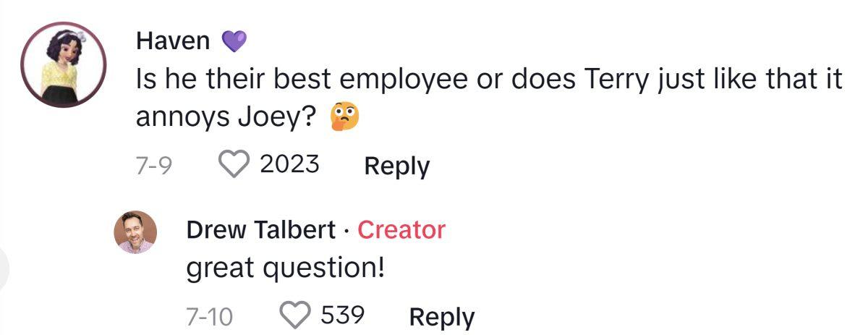The width and height of the screenshot is (868, 335).
Task: Open Drew Talbert's profile via username
Action: coord(260,230)
